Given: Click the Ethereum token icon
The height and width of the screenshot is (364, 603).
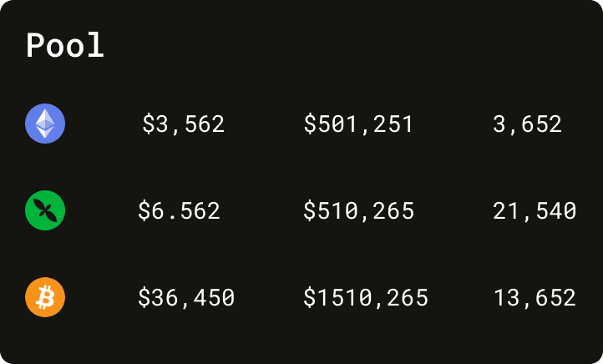Looking at the screenshot, I should (x=45, y=125).
